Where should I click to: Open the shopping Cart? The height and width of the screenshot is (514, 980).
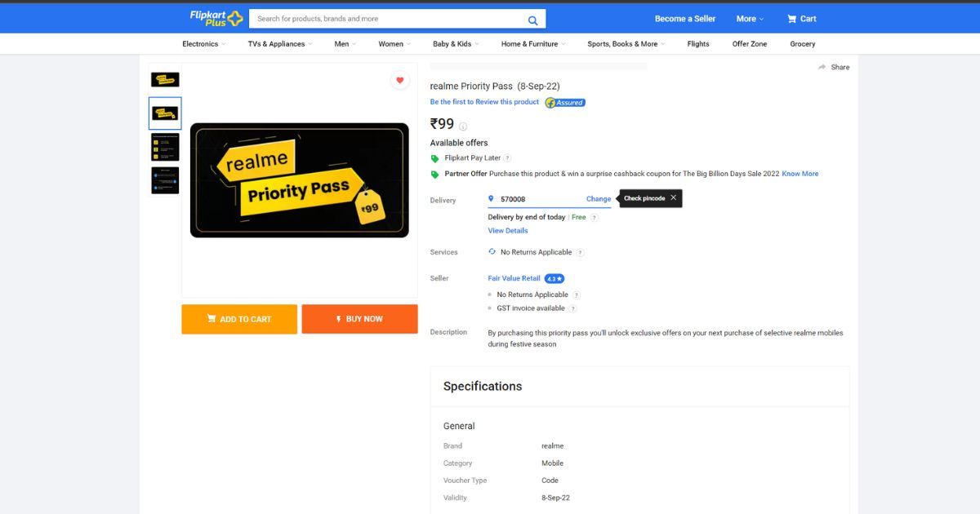pos(801,19)
